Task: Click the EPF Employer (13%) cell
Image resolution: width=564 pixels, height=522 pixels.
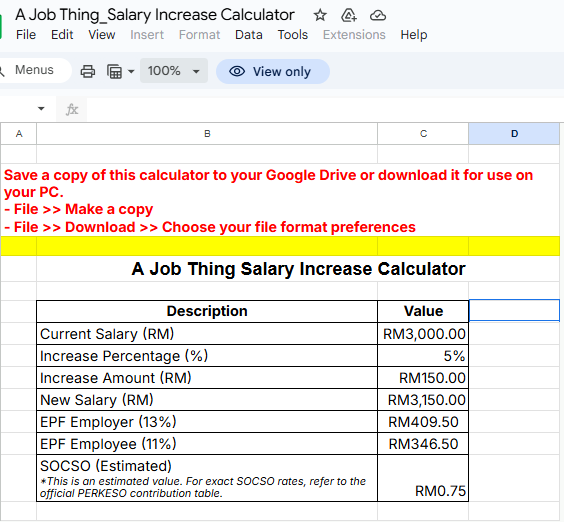Action: pyautogui.click(x=207, y=422)
